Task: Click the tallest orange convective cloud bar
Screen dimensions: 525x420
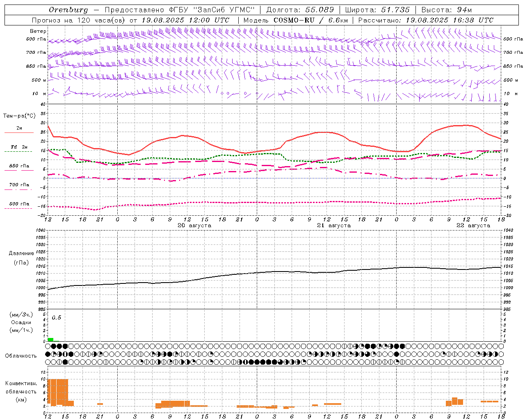Action: click(58, 393)
